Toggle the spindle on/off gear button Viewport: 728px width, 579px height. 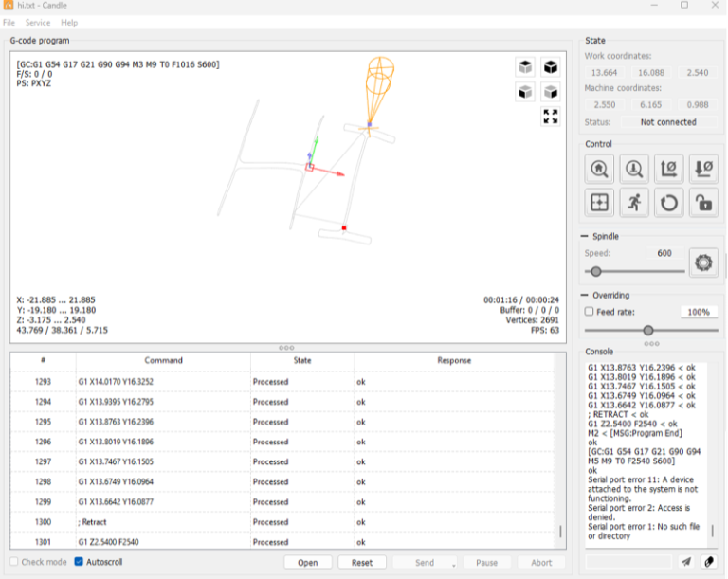click(702, 262)
